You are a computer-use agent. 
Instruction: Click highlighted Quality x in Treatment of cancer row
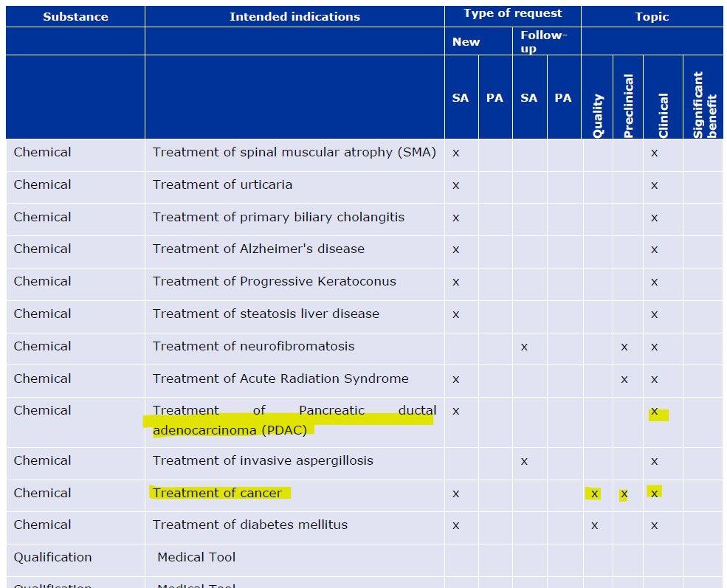pos(594,494)
